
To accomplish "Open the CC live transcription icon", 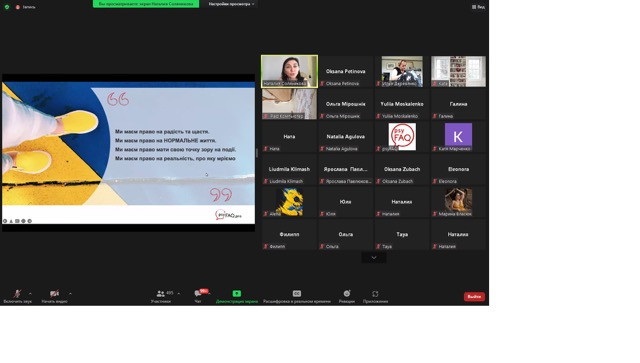I will tap(297, 293).
